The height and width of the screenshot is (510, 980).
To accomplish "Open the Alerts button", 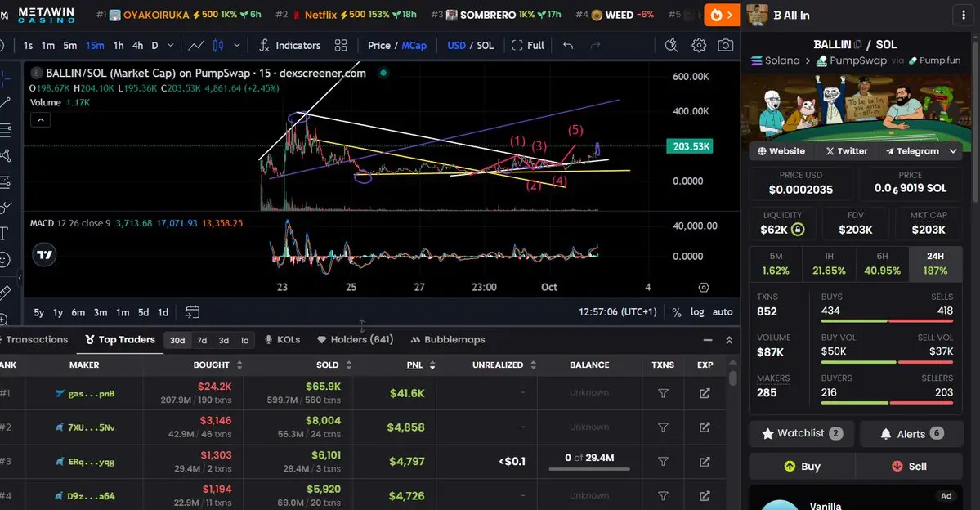I will (911, 434).
